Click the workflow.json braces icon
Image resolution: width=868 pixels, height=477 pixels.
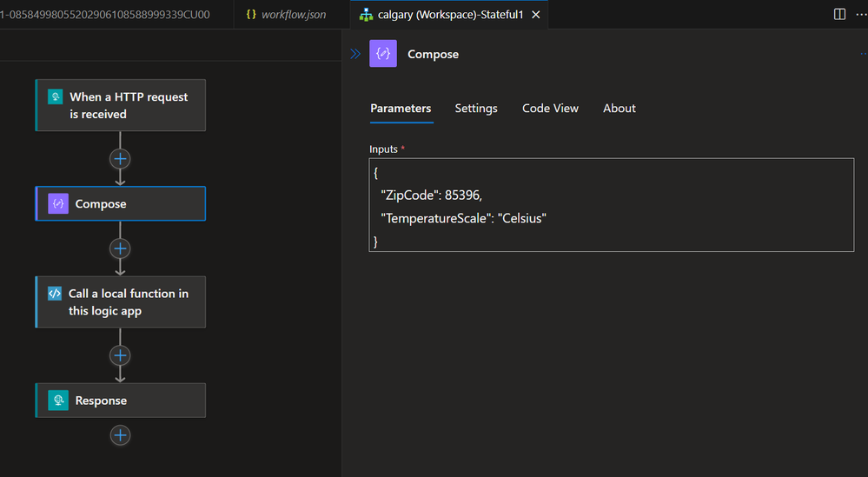click(251, 15)
